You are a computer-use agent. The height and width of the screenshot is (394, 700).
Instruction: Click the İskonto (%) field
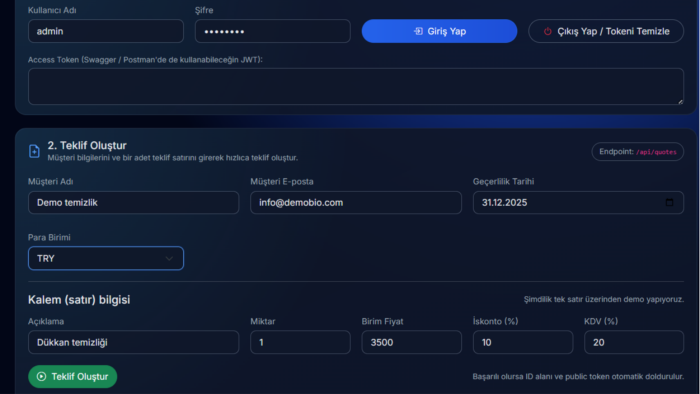click(x=523, y=342)
